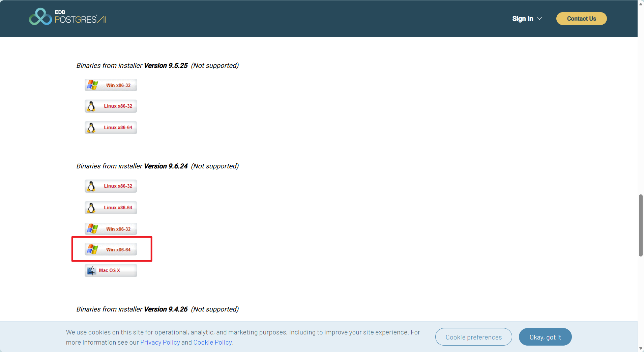Download Linux x86-32 binaries for Version 9.5.25
This screenshot has height=352, width=644.
point(111,106)
